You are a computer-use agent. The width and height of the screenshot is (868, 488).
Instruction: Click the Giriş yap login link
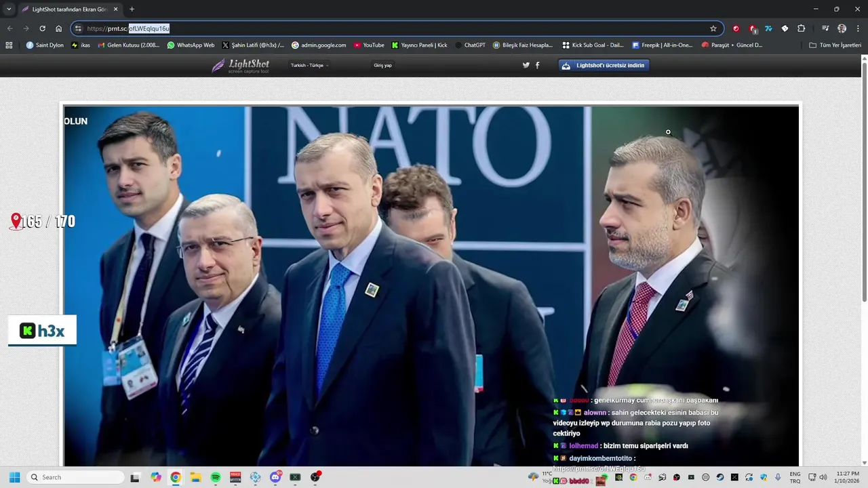[382, 66]
